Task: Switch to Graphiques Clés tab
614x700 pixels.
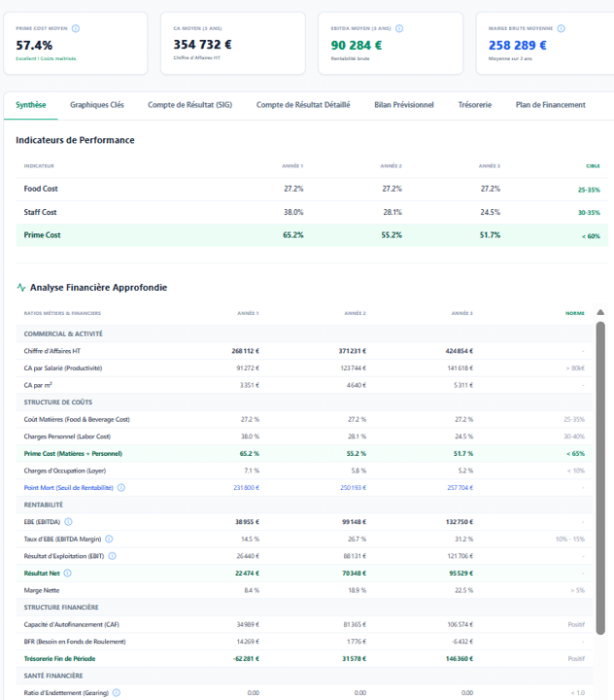Action: (97, 105)
